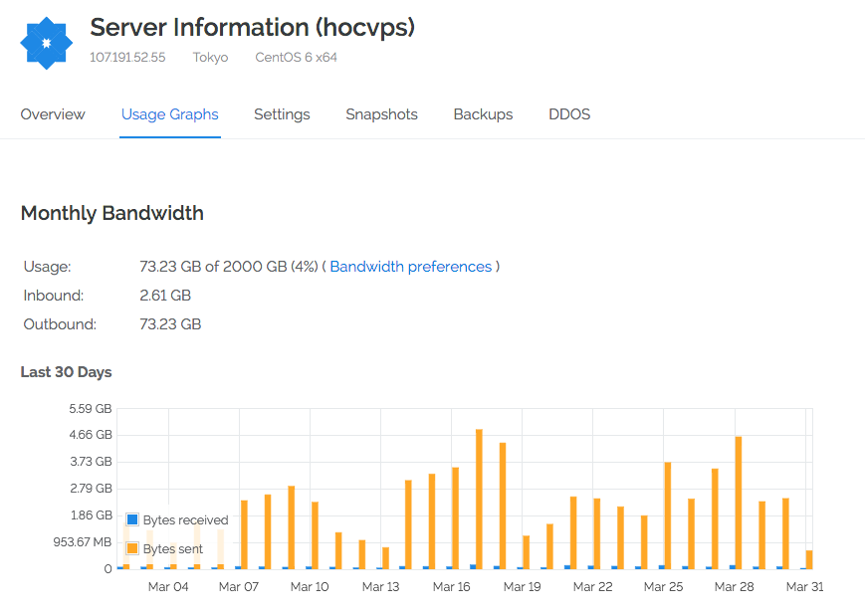
Task: Select the inbound value 2.61 GB
Action: click(x=165, y=295)
